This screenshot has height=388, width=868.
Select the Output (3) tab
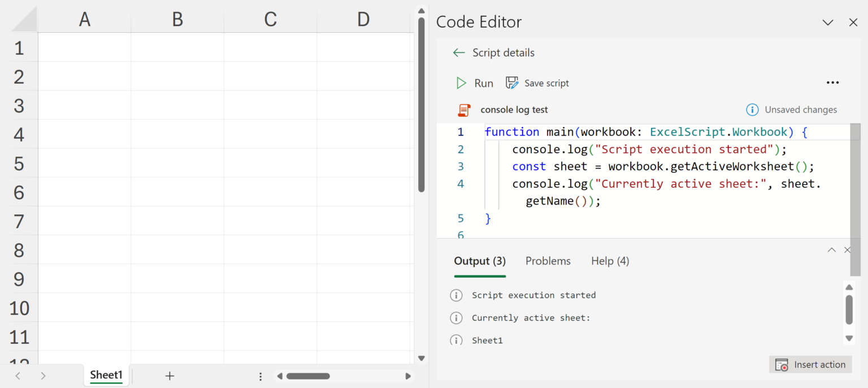(480, 261)
